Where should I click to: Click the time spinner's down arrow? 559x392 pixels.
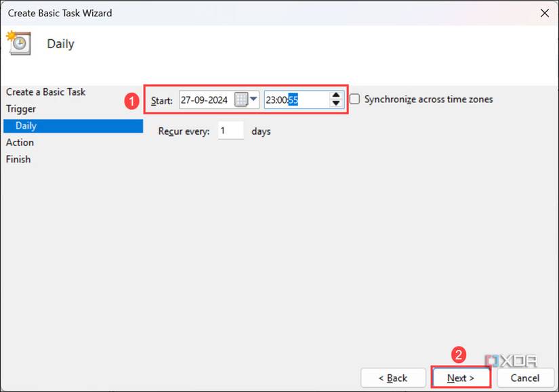coord(336,104)
